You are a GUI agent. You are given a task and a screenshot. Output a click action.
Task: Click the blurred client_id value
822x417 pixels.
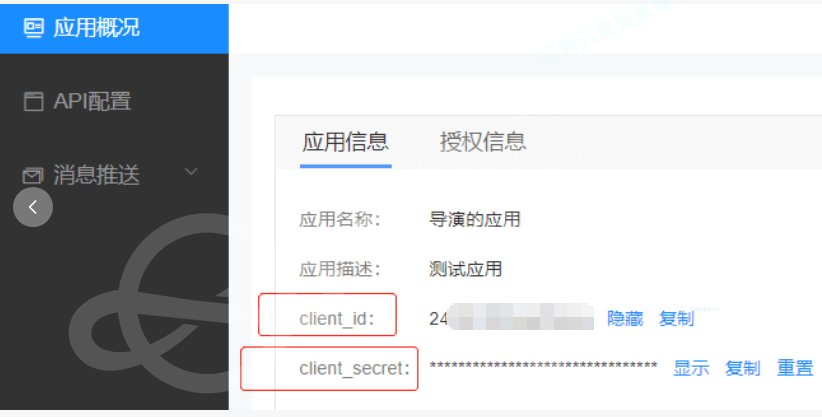[511, 317]
